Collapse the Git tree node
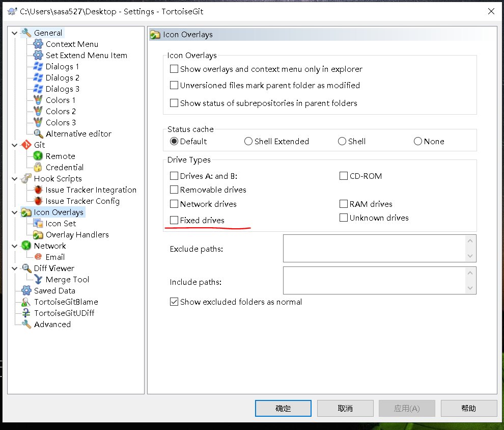The height and width of the screenshot is (430, 504). (x=14, y=145)
